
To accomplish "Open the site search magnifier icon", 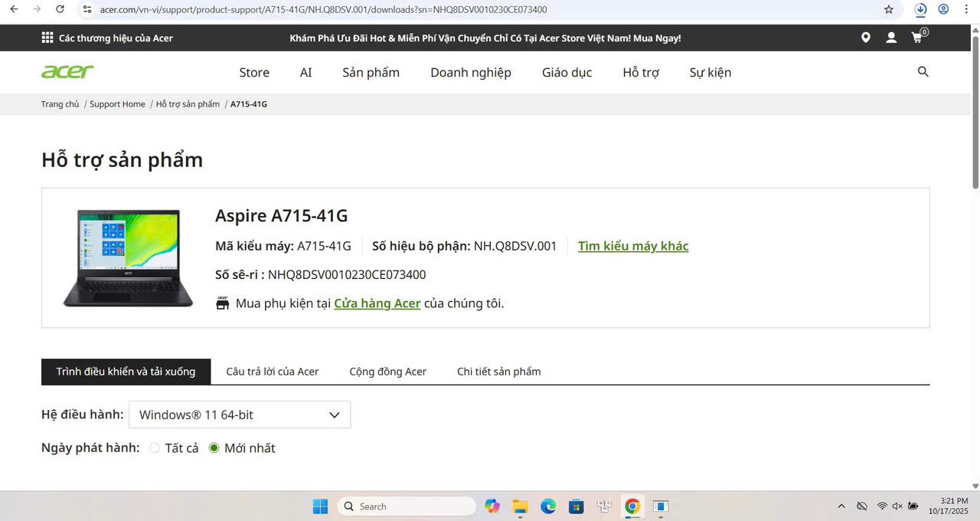I will click(x=923, y=72).
